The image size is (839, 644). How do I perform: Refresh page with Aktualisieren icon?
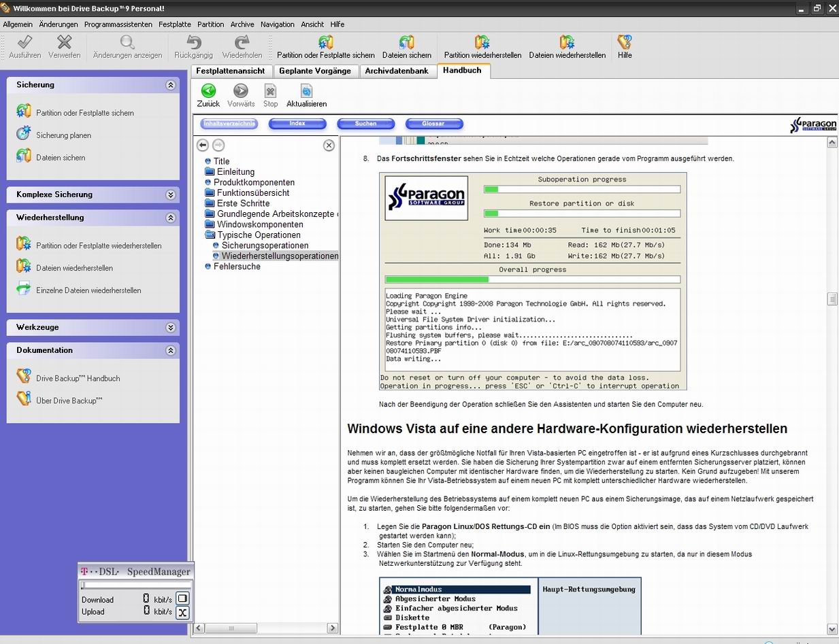pyautogui.click(x=306, y=90)
